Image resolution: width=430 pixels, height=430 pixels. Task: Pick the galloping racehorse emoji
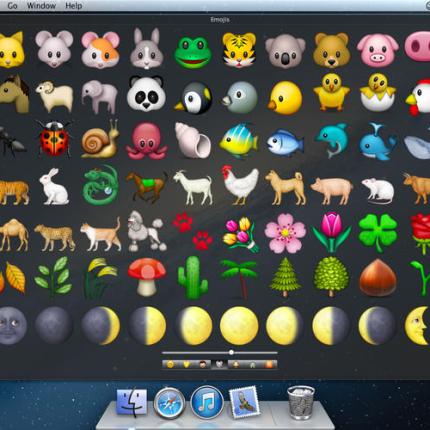(x=147, y=186)
